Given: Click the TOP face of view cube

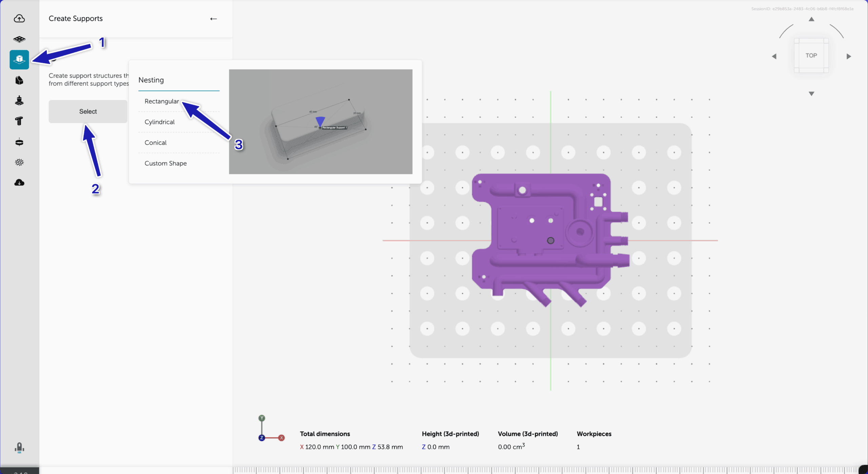Looking at the screenshot, I should pyautogui.click(x=811, y=56).
